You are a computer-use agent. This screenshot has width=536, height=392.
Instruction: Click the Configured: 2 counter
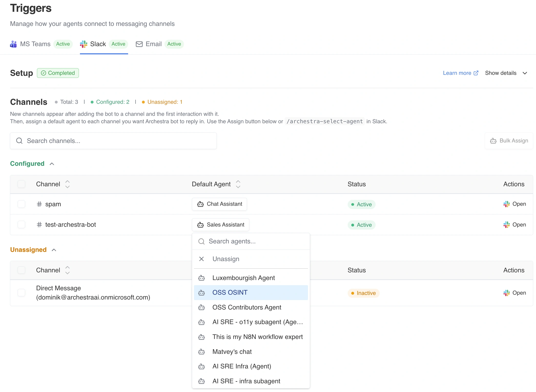[110, 102]
